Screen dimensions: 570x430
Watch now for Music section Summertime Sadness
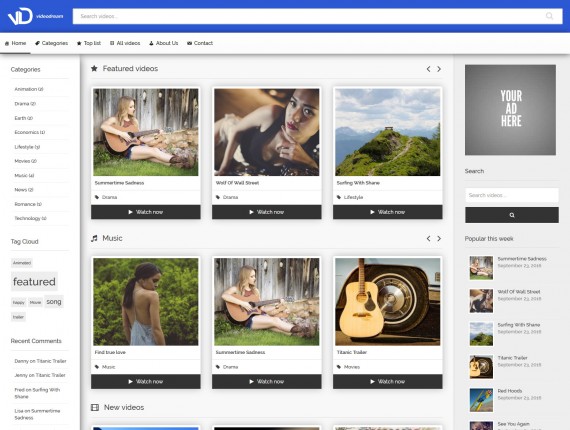click(267, 382)
